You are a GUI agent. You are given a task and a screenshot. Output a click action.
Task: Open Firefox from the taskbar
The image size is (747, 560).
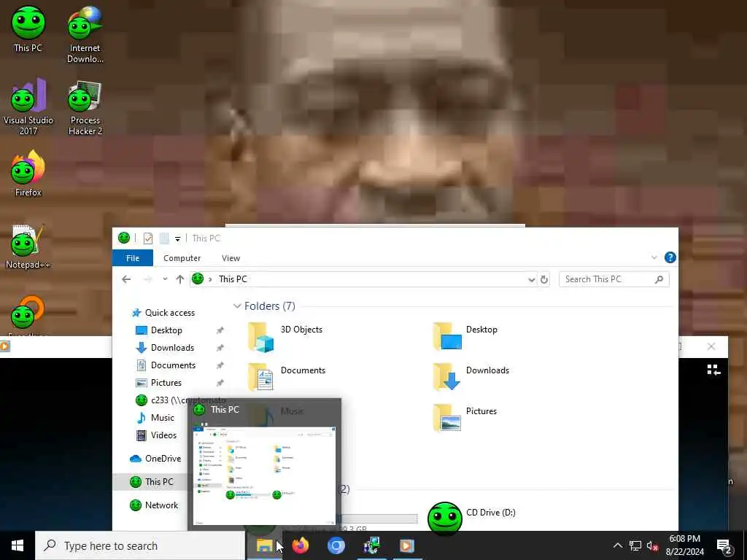300,545
